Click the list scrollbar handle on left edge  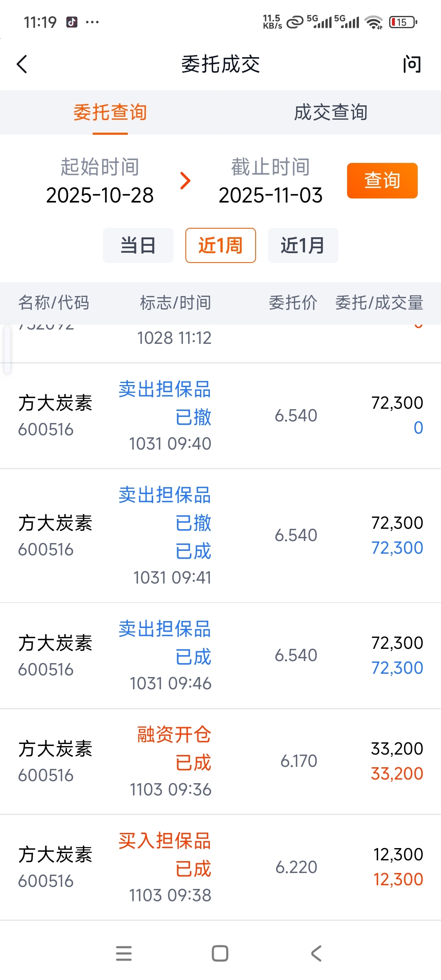coord(7,350)
